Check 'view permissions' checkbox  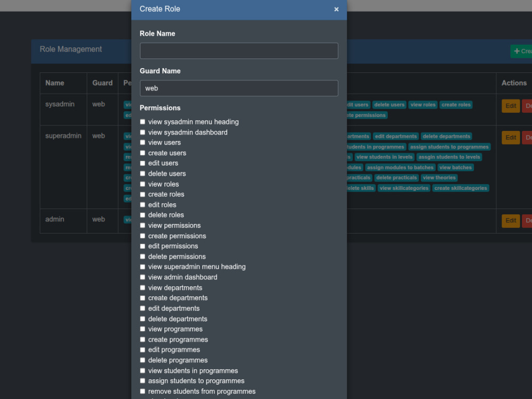coord(143,226)
